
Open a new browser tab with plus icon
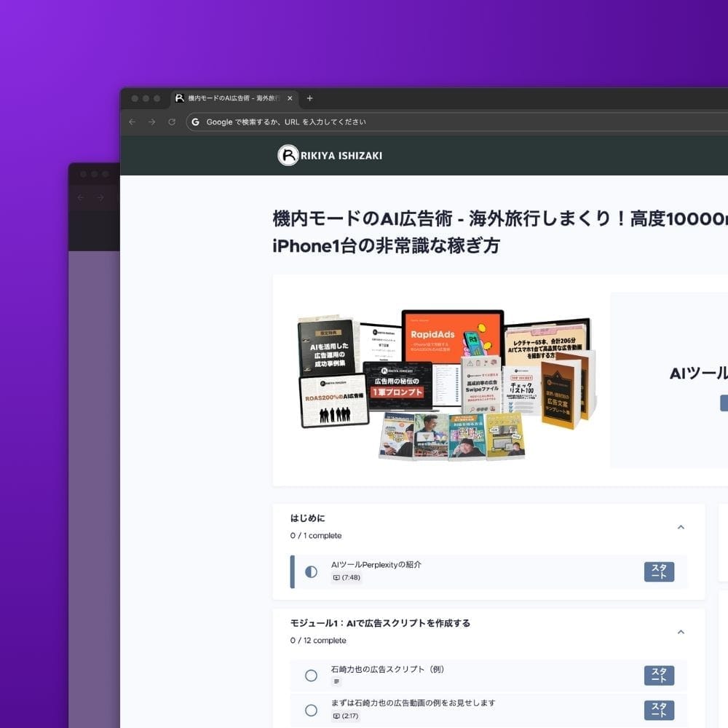point(309,98)
